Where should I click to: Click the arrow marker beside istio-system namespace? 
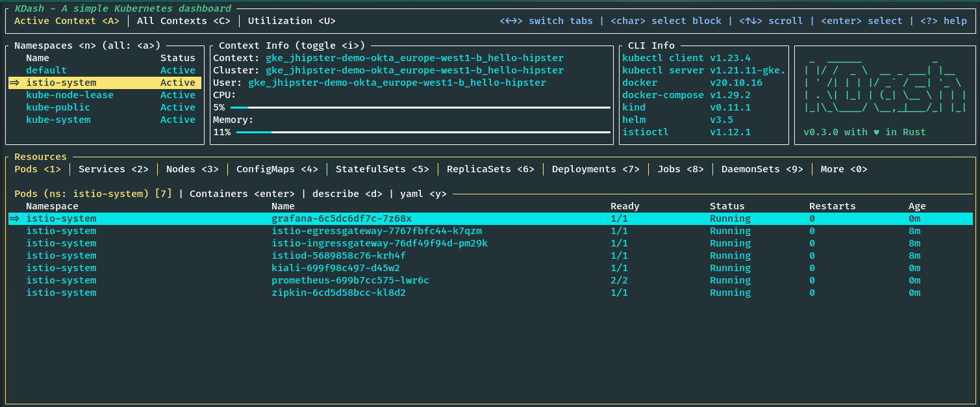(14, 83)
